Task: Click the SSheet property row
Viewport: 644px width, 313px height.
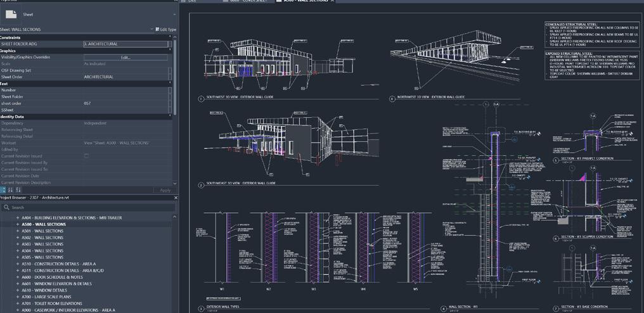Action: point(86,110)
